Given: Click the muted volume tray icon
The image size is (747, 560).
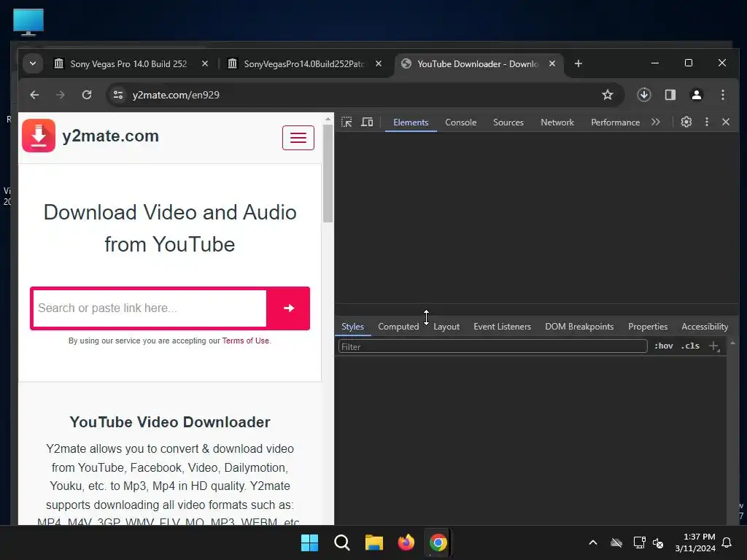Looking at the screenshot, I should pos(658,542).
